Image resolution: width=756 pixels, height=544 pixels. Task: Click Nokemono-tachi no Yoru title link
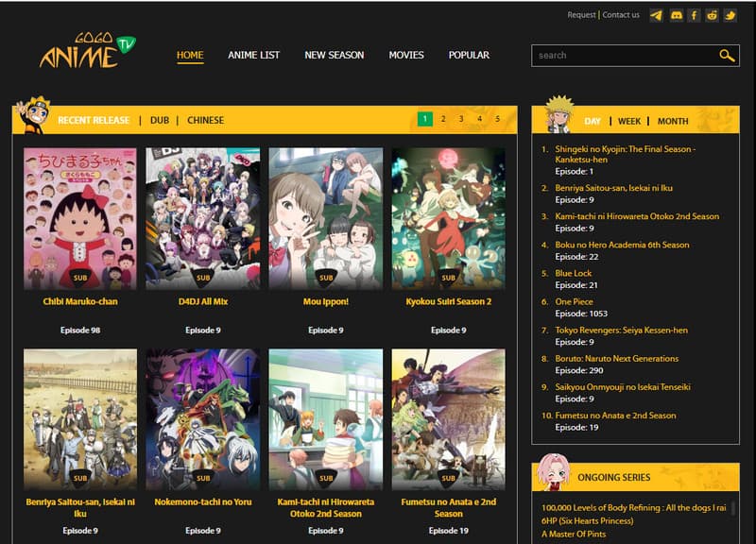pos(203,502)
